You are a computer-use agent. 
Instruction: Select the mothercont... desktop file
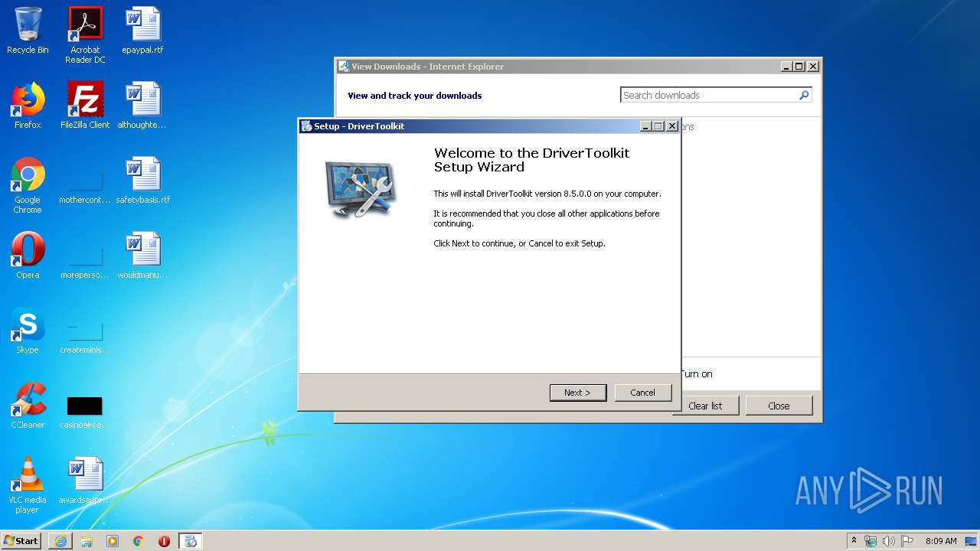pyautogui.click(x=85, y=185)
